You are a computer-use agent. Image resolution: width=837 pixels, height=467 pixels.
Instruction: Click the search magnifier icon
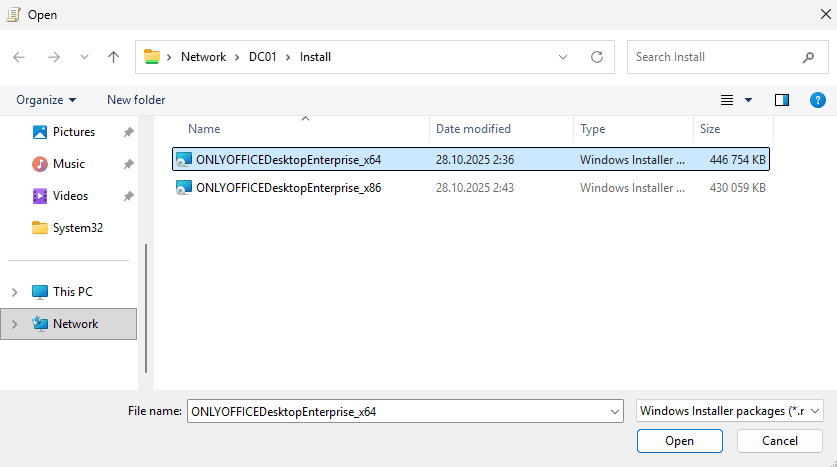click(809, 57)
